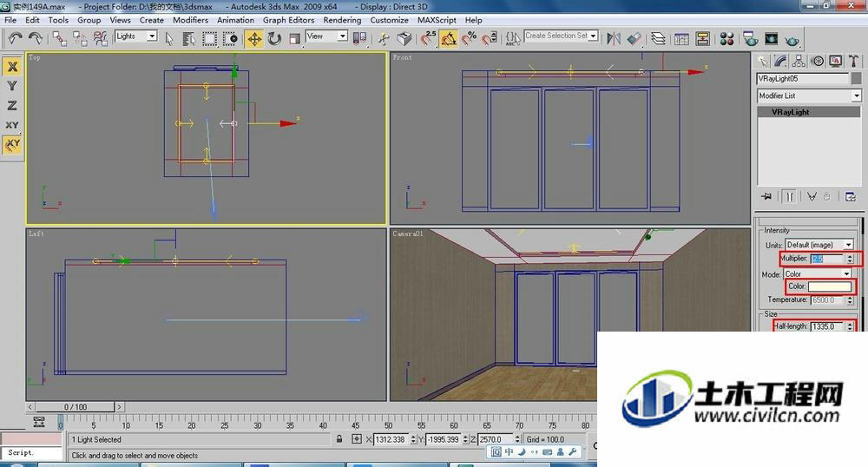This screenshot has width=868, height=467.
Task: Click the Undo arrow icon
Action: pyautogui.click(x=16, y=38)
